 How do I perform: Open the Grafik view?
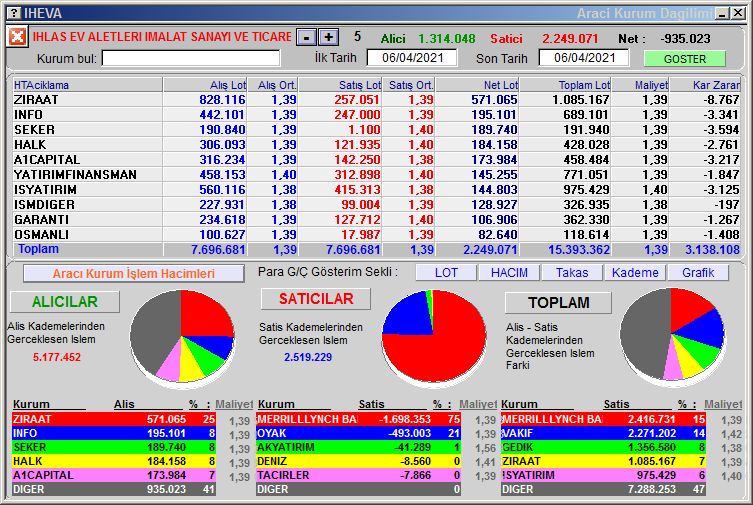click(x=698, y=273)
